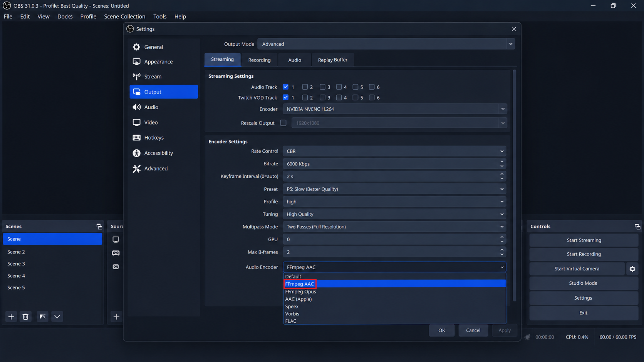Open the Multipass Mode dropdown
The width and height of the screenshot is (644, 362).
(x=394, y=227)
